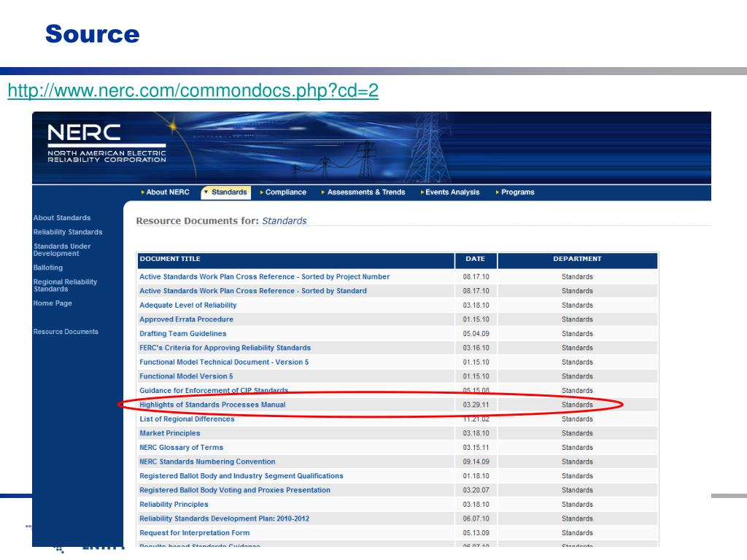The height and width of the screenshot is (560, 747).
Task: Open the Events Analysis menu
Action: pos(452,192)
